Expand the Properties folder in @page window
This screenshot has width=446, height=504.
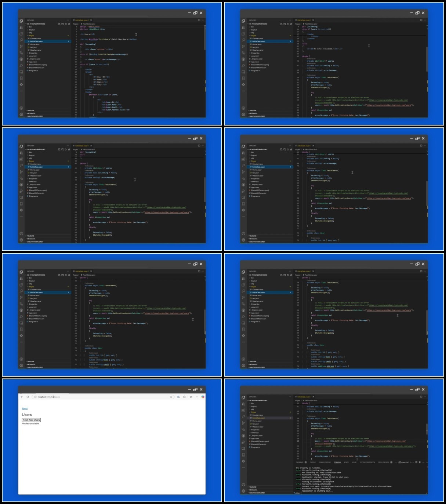(48, 53)
